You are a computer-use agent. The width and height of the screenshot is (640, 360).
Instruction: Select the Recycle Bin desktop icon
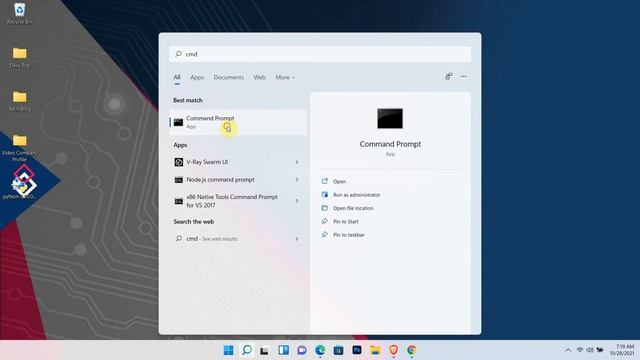click(19, 13)
